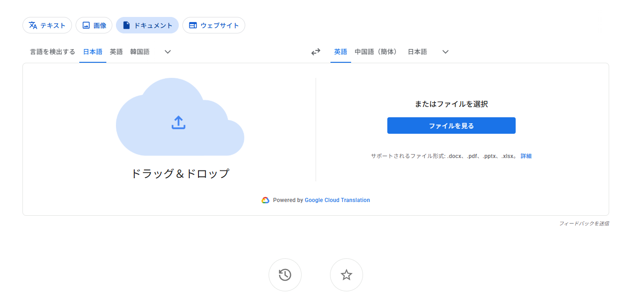Click the ドラッグ＆ドロップ text
This screenshot has width=644, height=295.
pos(180,174)
